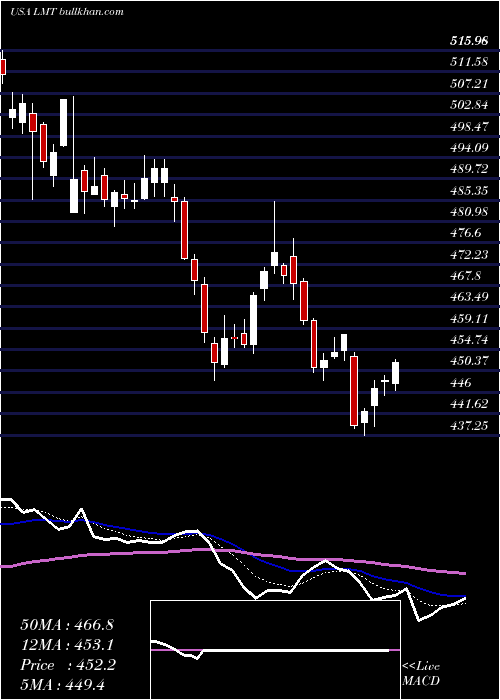Click the 472.23 price label
This screenshot has height=700, width=500.
[468, 254]
